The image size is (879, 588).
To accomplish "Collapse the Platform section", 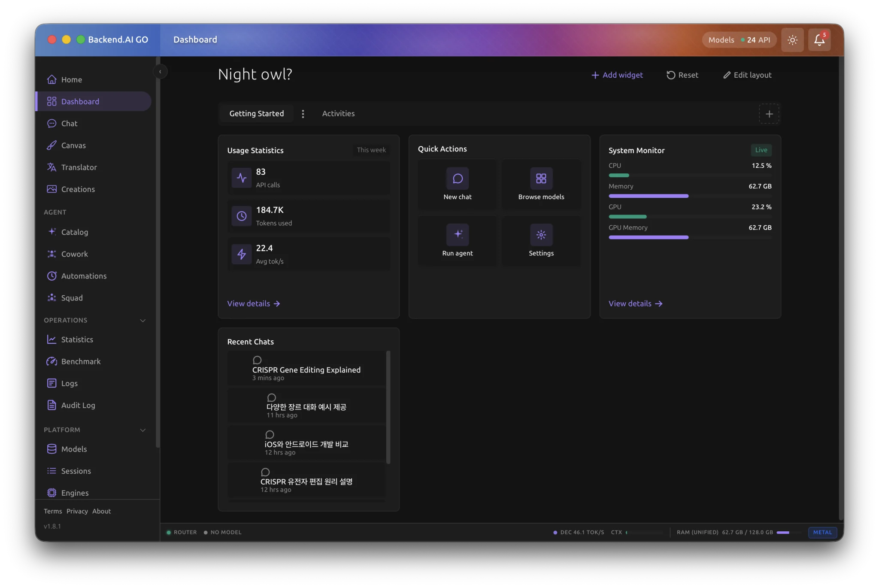I will 143,430.
